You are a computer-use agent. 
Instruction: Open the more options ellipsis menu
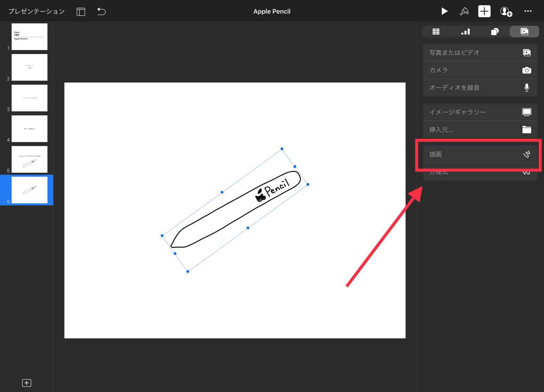[528, 11]
